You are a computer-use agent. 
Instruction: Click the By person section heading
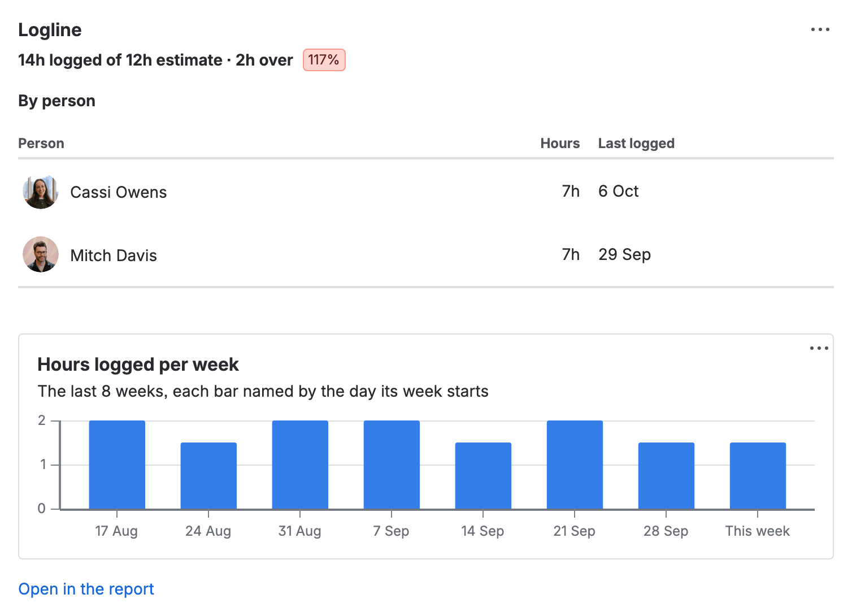57,101
